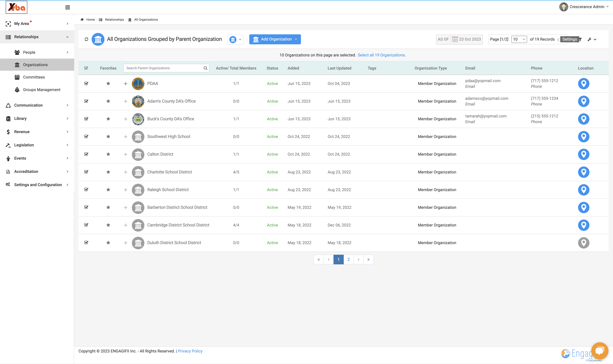Toggle the checkbox for Southwest High School
The height and width of the screenshot is (364, 613).
(x=86, y=137)
